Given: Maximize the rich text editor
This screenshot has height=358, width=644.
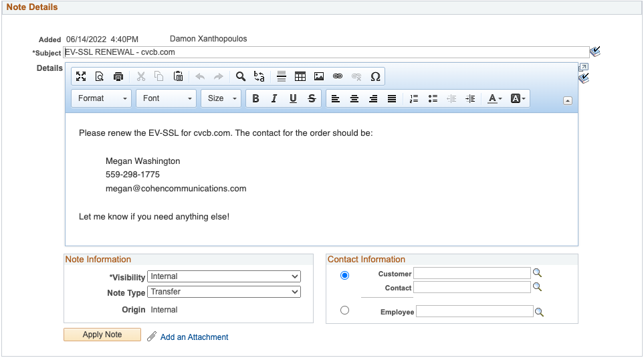Looking at the screenshot, I should (x=81, y=76).
